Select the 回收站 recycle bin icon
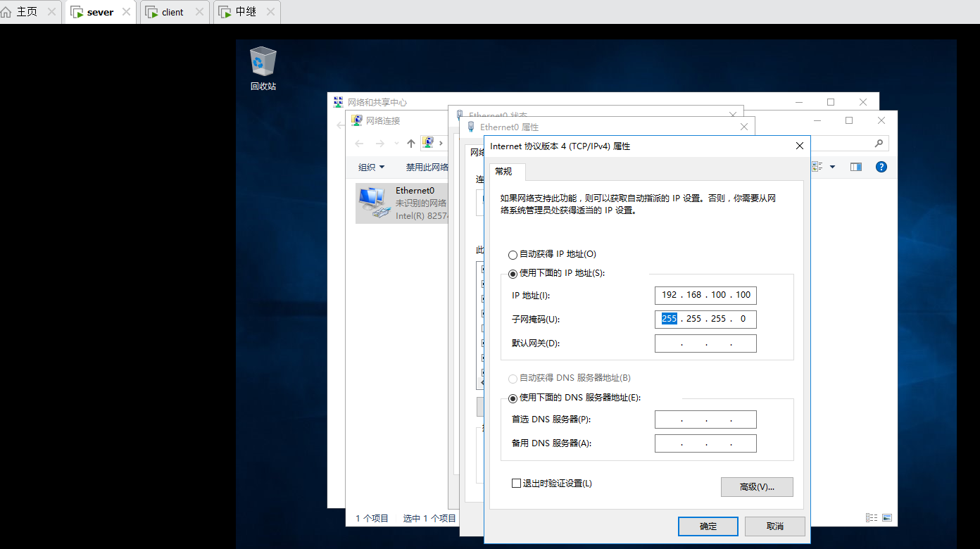 pos(263,68)
